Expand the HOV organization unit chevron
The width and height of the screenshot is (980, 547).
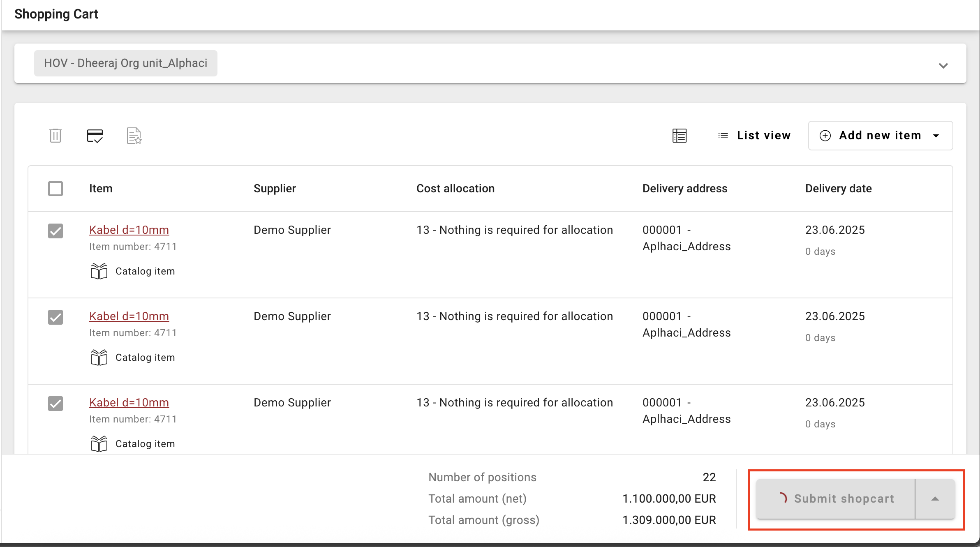click(x=943, y=66)
